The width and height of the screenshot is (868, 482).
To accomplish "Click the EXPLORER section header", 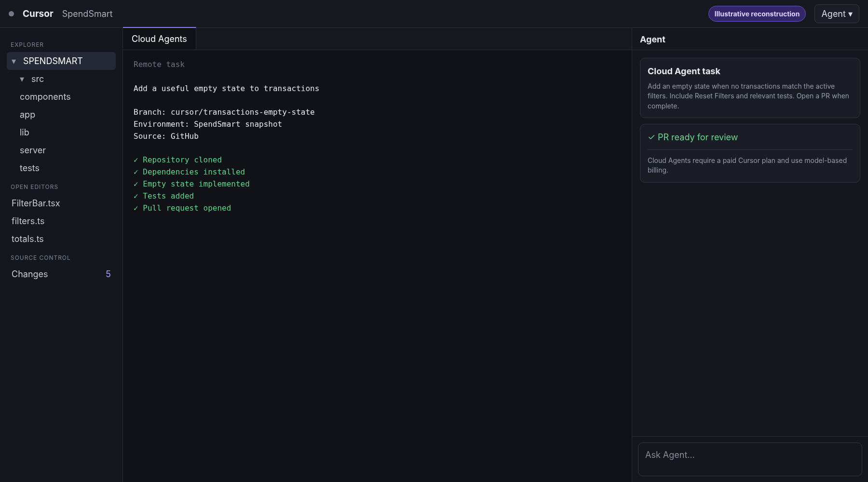I will (x=27, y=45).
